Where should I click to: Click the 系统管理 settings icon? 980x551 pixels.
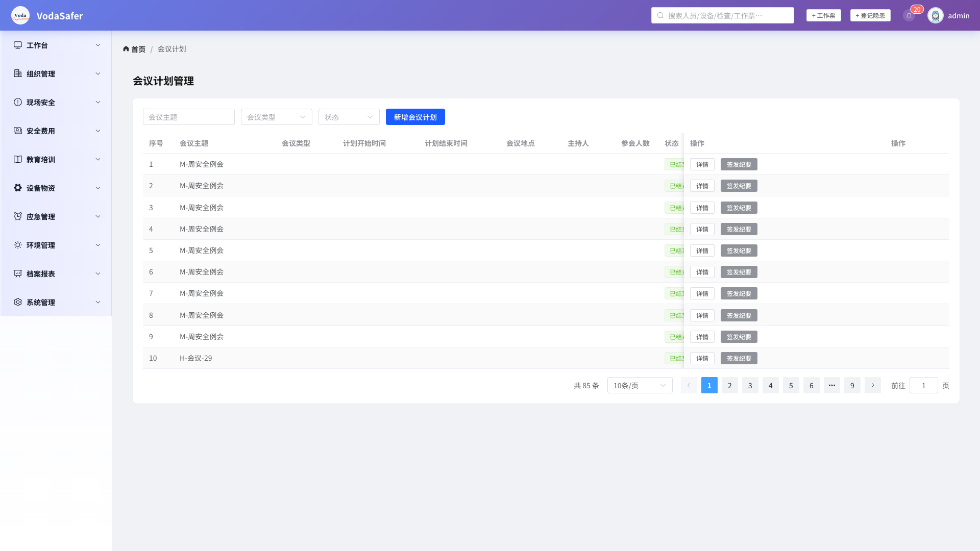(18, 302)
